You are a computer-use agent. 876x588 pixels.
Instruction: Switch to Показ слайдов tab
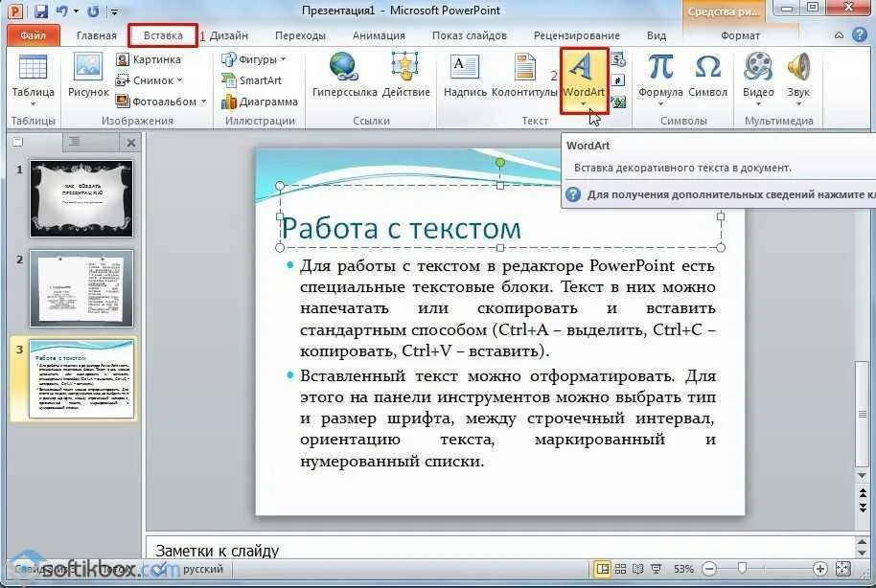coord(470,35)
